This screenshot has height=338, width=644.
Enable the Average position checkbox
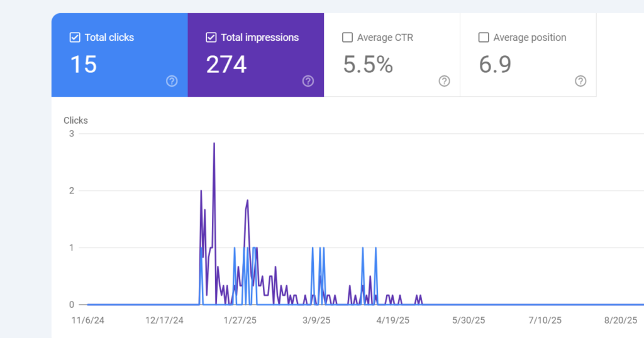484,38
